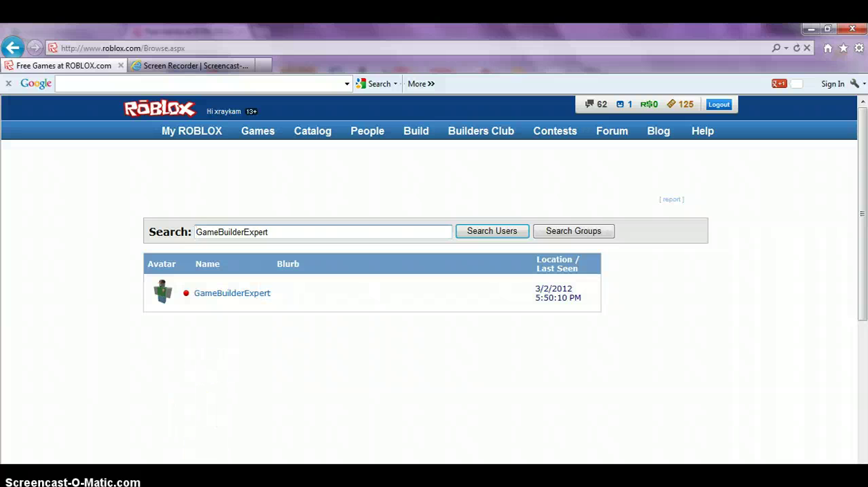868x487 pixels.
Task: Click the browser back arrow button
Action: (x=12, y=48)
